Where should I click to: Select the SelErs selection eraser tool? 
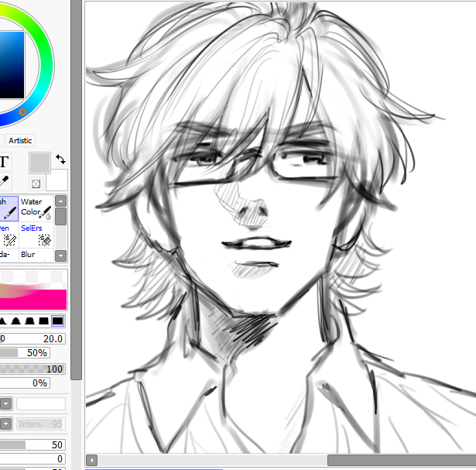36,235
